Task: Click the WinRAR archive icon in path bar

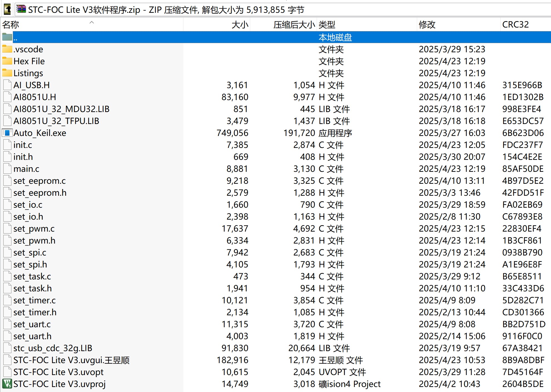Action: (21, 9)
